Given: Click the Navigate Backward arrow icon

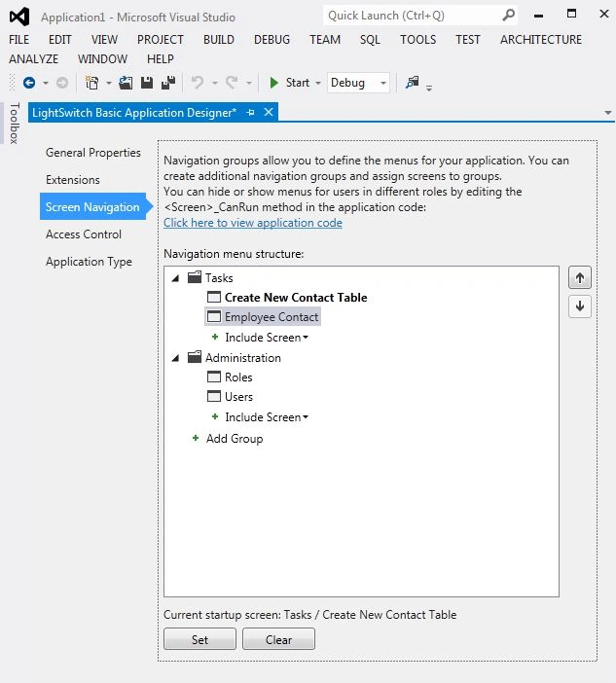Looking at the screenshot, I should pos(29,83).
